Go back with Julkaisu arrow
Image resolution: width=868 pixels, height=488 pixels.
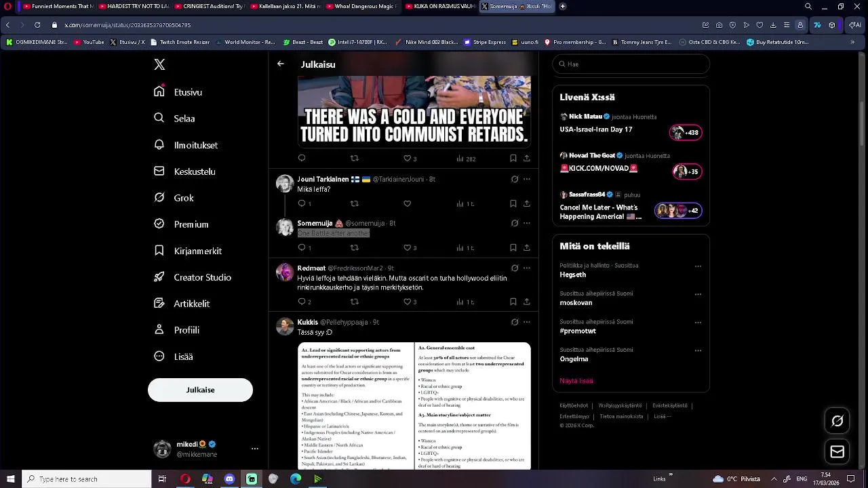(281, 64)
